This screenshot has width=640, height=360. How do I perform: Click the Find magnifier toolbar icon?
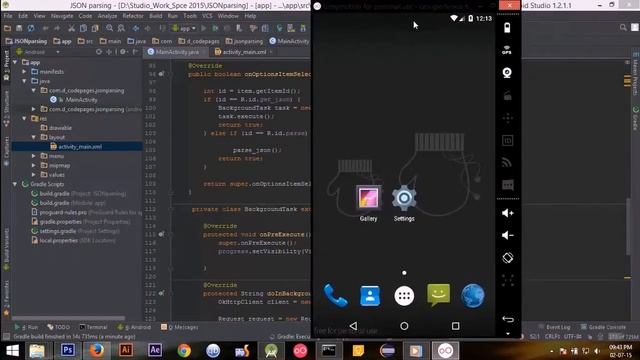click(x=109, y=28)
